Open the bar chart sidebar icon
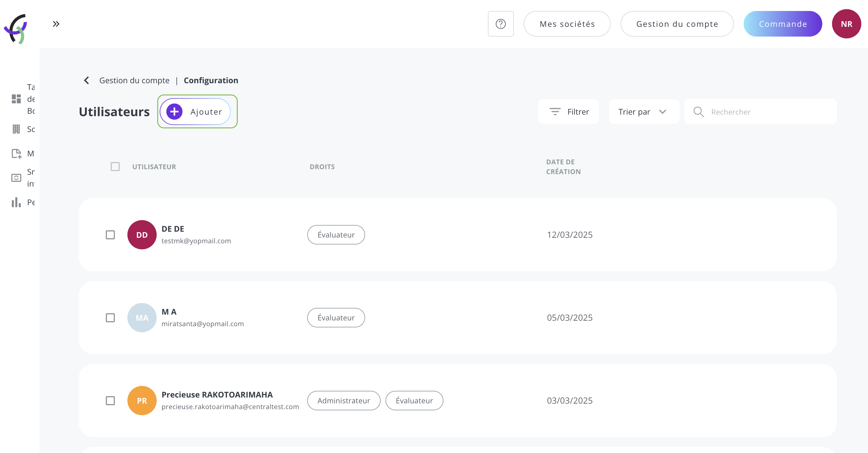 coord(16,202)
